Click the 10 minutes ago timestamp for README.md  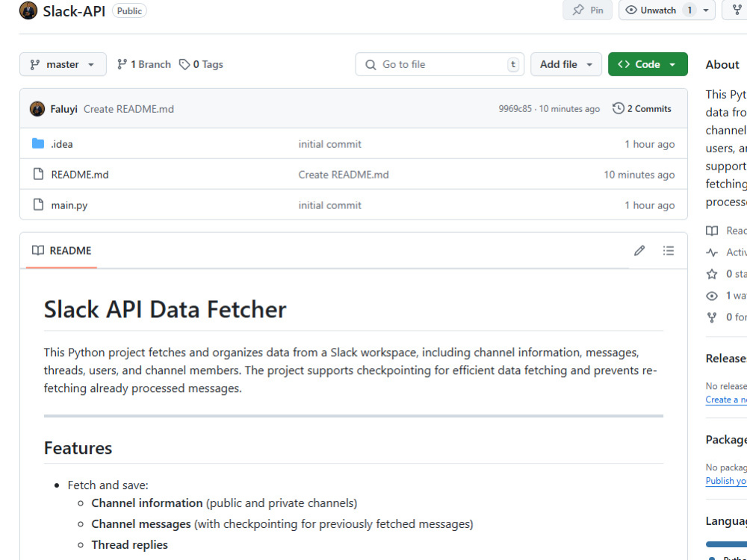[639, 175]
